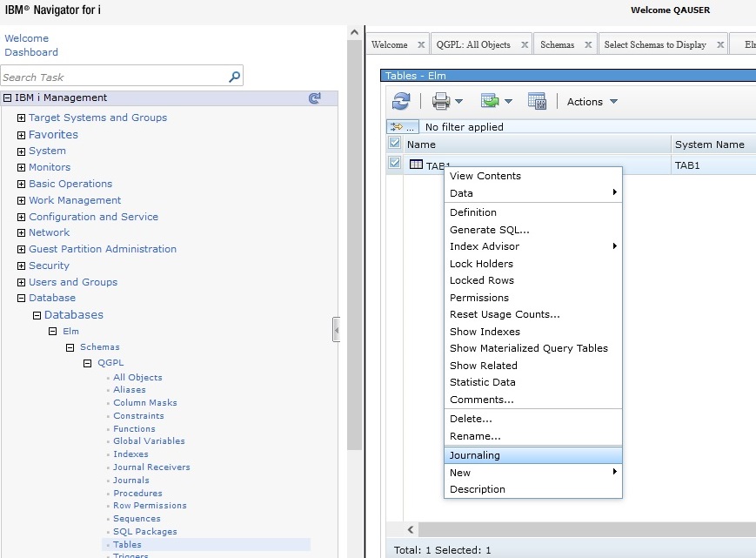Click the Search Task input field

tap(113, 77)
